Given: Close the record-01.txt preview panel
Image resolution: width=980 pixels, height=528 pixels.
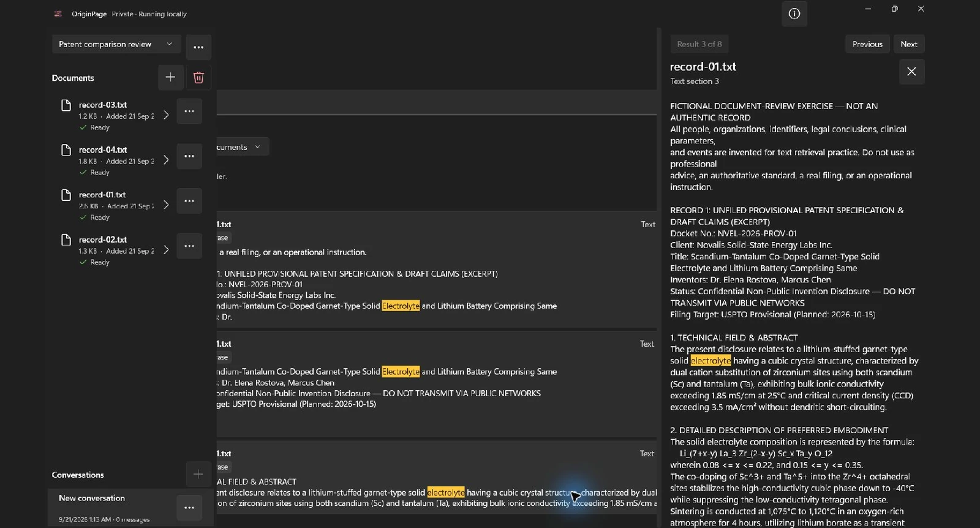Looking at the screenshot, I should [911, 72].
